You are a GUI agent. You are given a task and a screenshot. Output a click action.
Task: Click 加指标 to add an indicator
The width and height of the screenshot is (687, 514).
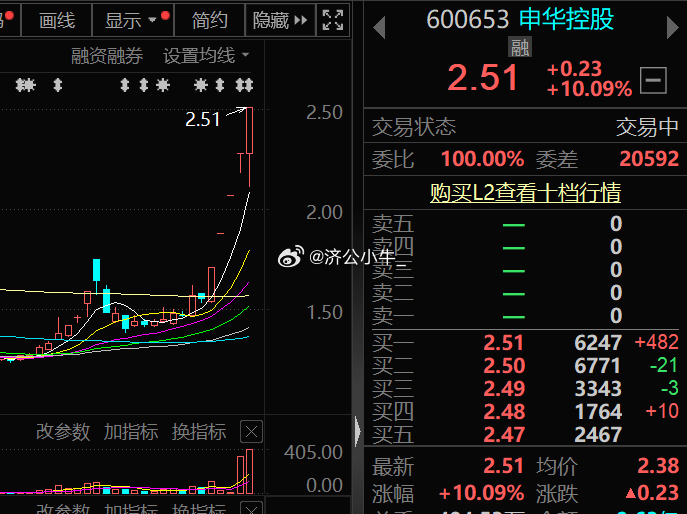(x=130, y=432)
